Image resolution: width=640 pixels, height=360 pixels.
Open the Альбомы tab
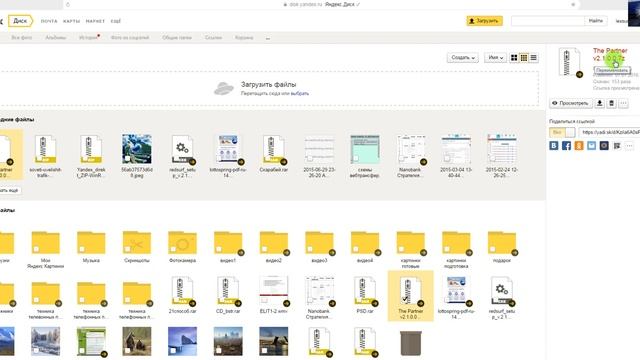pos(56,38)
